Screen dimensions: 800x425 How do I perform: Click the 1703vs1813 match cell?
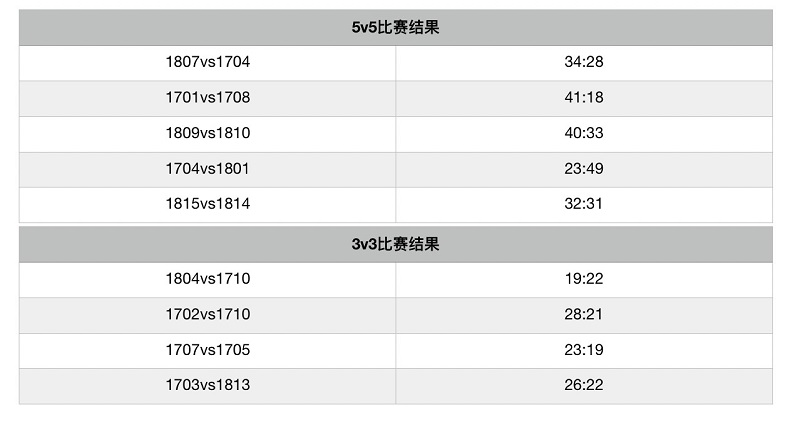click(x=208, y=386)
